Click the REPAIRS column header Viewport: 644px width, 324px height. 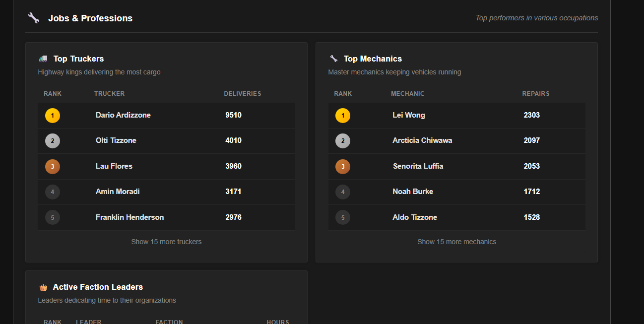[536, 94]
